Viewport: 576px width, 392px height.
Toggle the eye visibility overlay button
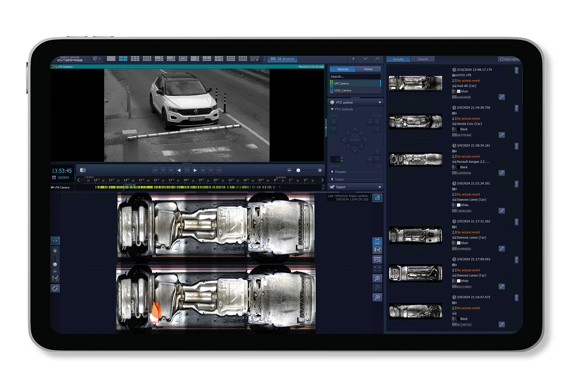(55, 241)
